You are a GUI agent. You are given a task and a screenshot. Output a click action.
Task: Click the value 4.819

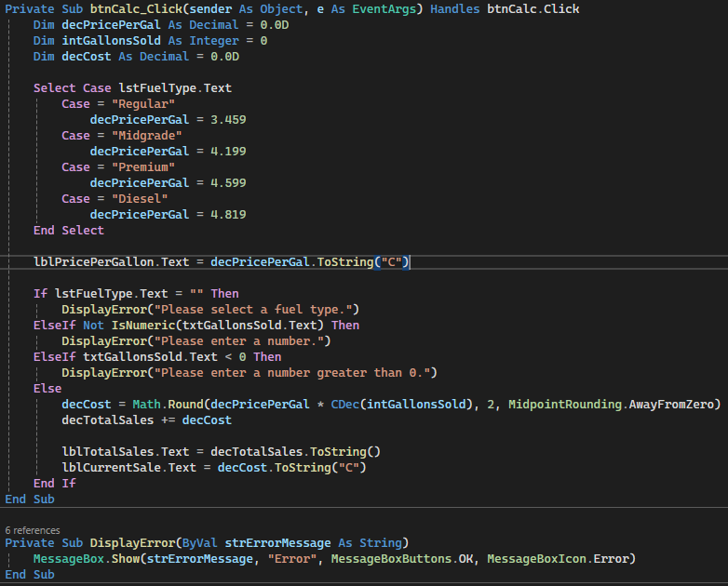coord(228,214)
